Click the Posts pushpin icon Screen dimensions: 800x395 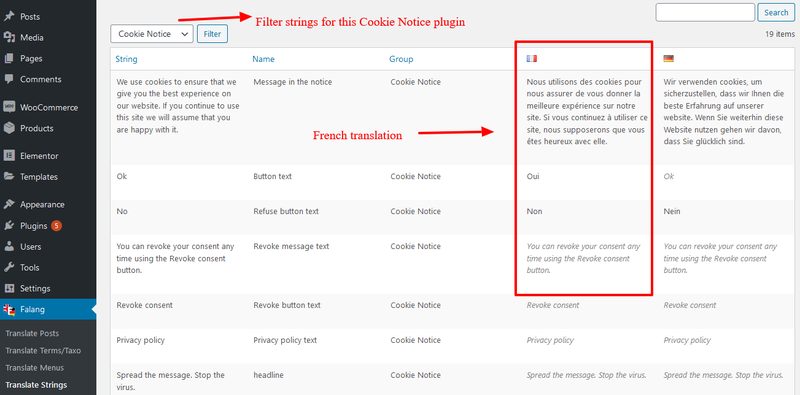[x=9, y=16]
